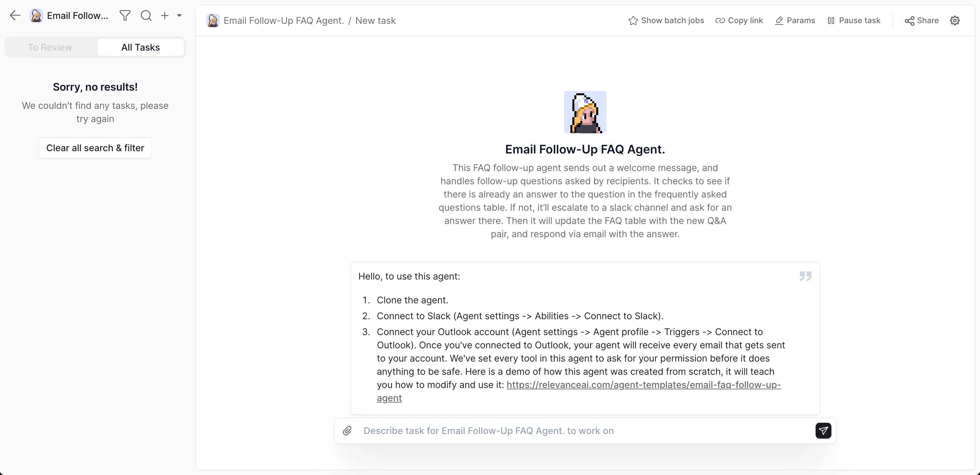Click Clear all search & filter button

[x=95, y=148]
